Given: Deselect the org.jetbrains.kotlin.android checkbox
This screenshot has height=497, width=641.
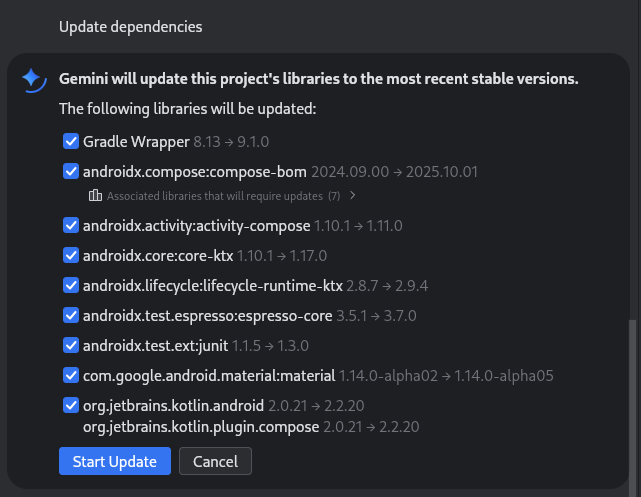Looking at the screenshot, I should (71, 406).
